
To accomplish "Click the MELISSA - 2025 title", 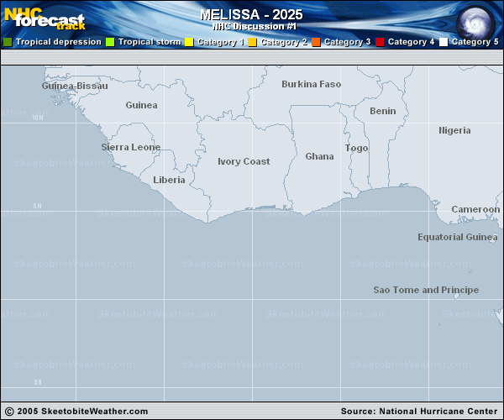I will pos(252,14).
